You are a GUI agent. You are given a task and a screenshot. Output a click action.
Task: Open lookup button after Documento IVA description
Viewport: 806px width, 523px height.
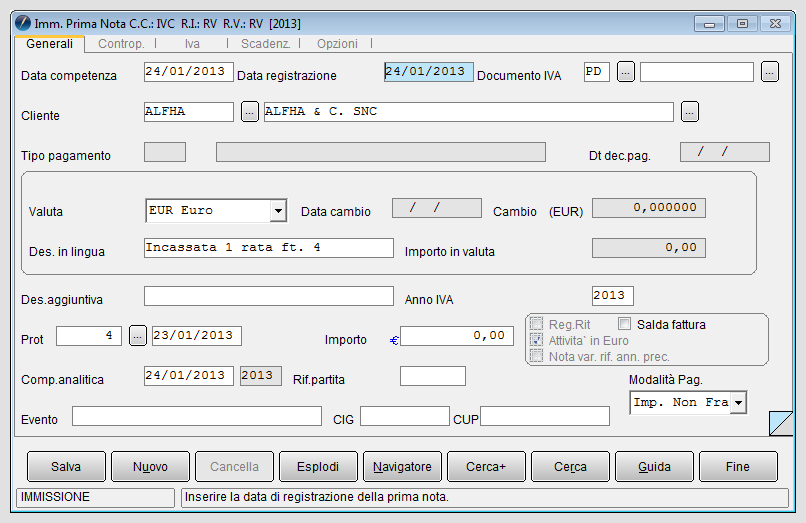point(770,71)
